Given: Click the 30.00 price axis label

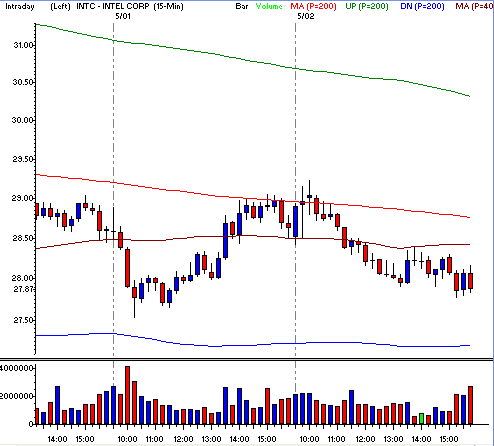Looking at the screenshot, I should pyautogui.click(x=23, y=120).
